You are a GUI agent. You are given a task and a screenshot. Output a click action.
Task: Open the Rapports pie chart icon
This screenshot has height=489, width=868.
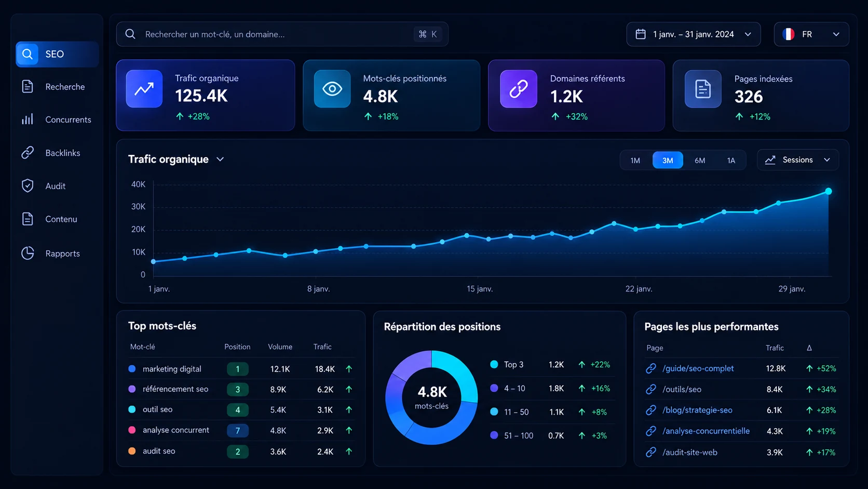pos(28,253)
